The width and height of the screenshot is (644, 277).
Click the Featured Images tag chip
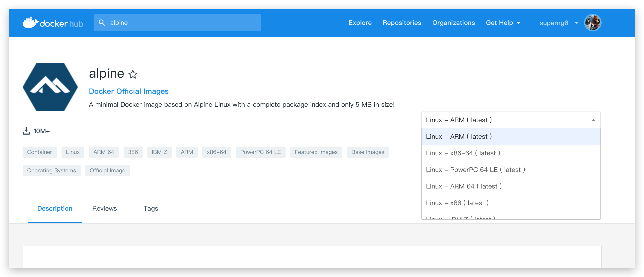(x=316, y=152)
